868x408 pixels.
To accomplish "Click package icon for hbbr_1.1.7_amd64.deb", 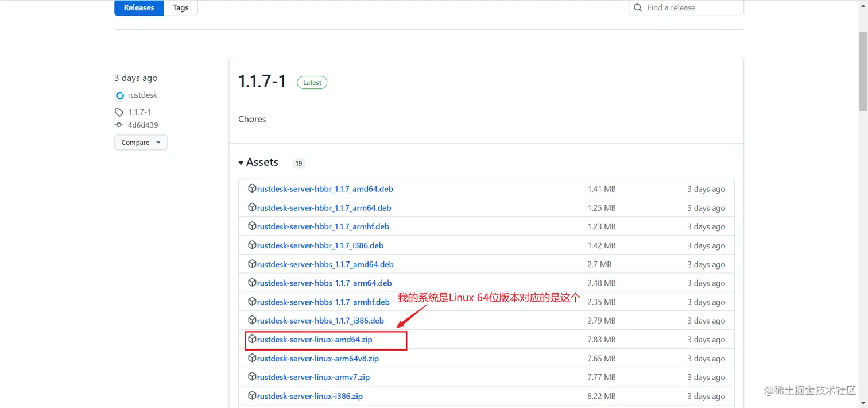I will pyautogui.click(x=252, y=188).
